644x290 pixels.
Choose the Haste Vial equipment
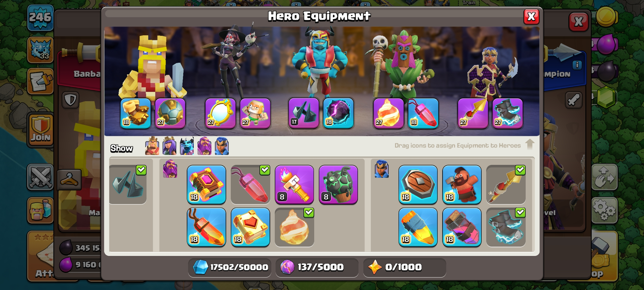coord(462,227)
